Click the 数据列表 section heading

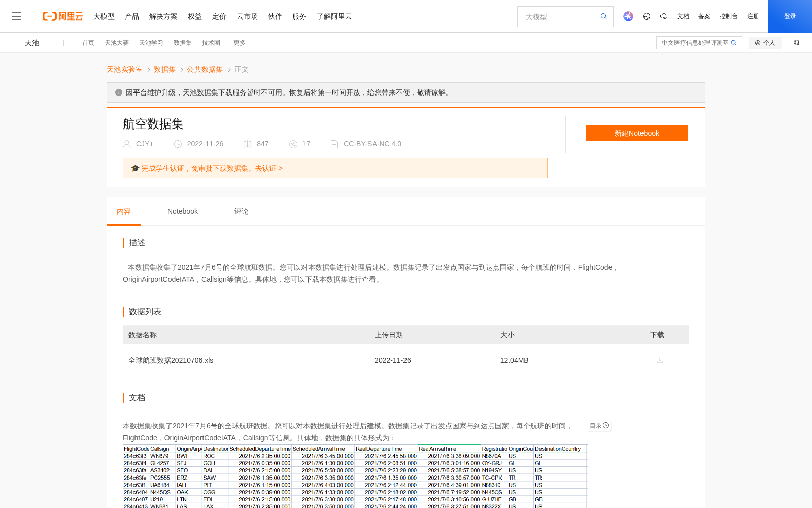point(145,312)
